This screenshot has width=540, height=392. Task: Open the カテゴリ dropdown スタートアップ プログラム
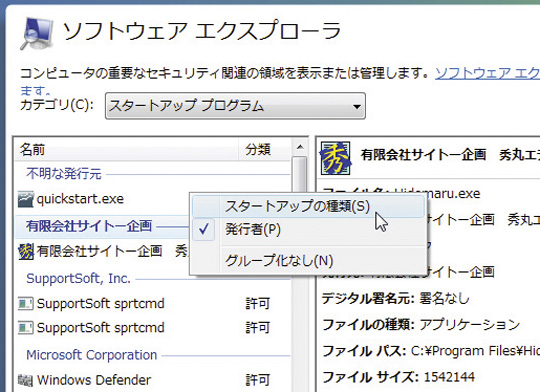(235, 106)
